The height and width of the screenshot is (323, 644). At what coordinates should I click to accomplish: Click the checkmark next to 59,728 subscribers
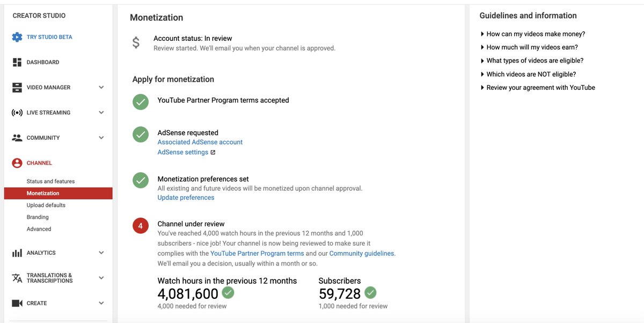pos(370,293)
